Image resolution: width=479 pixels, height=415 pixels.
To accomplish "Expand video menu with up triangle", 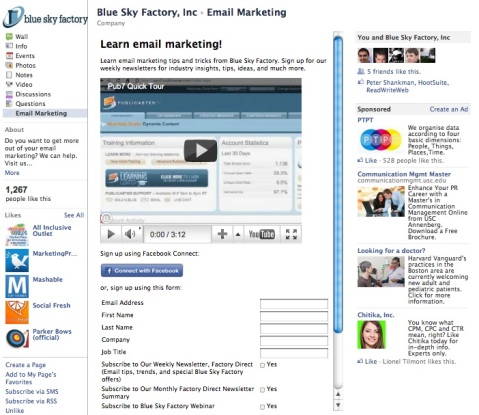I will click(238, 234).
